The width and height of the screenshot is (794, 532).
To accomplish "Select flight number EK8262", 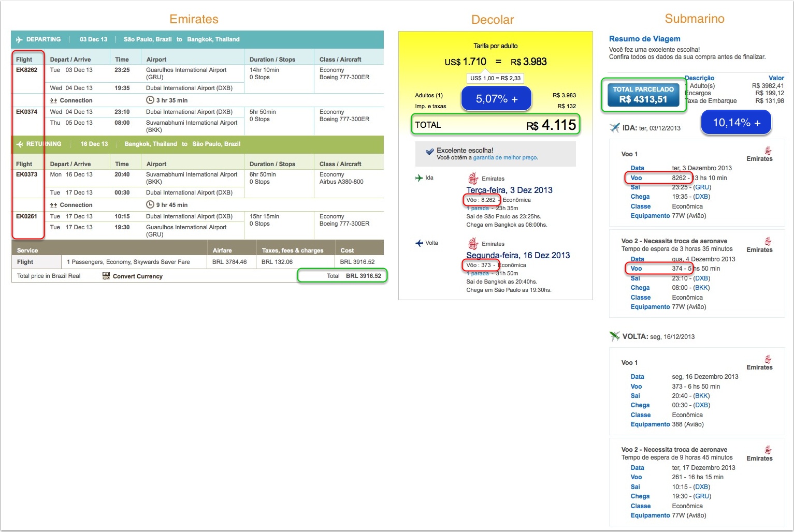I will point(26,70).
